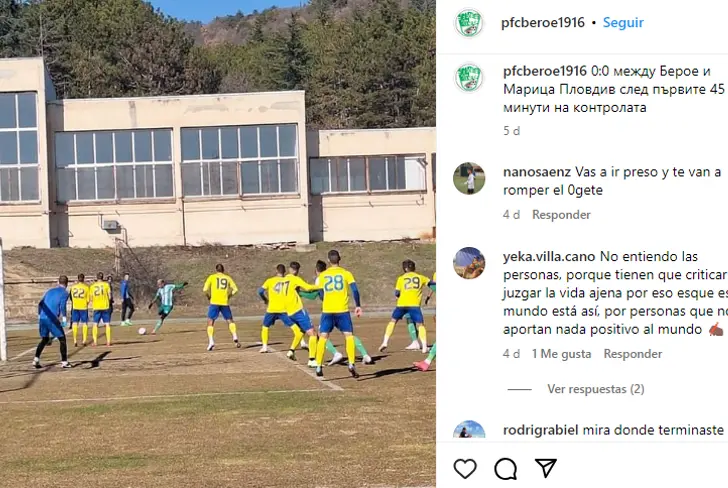Expand replies with Ver respuestas (2)
Screen dimensions: 728x488
point(596,389)
